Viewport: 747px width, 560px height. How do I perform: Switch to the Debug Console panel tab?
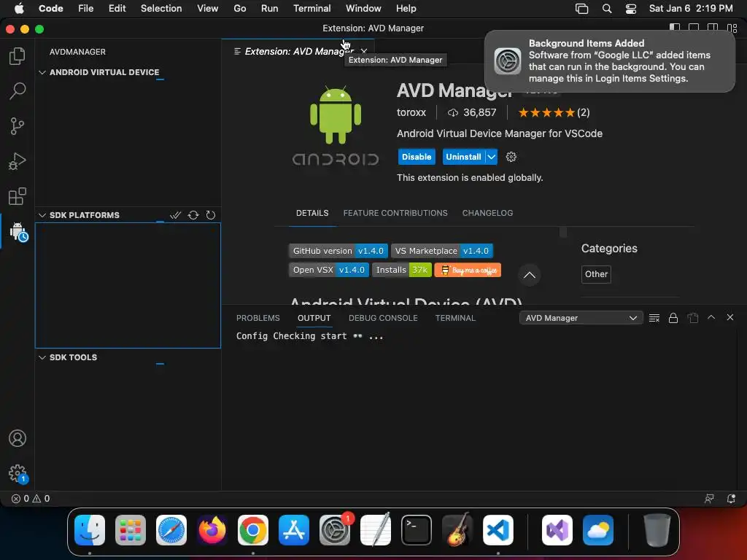coord(383,318)
